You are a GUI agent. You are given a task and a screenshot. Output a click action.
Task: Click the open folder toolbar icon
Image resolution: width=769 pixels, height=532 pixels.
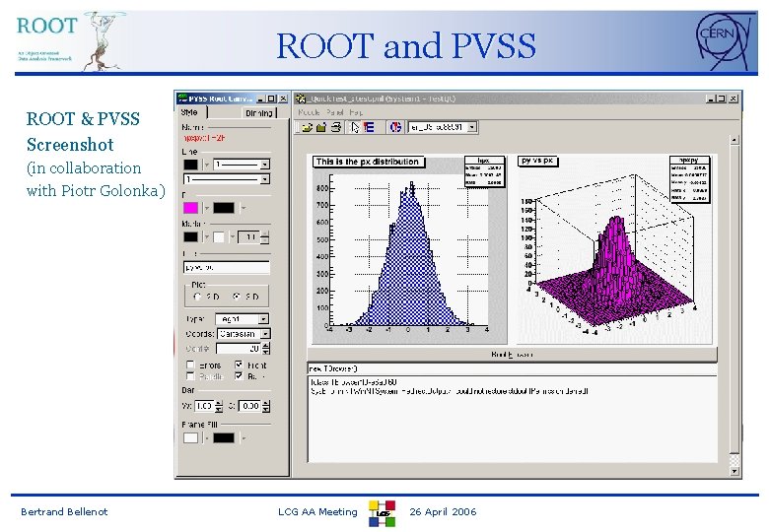(307, 128)
